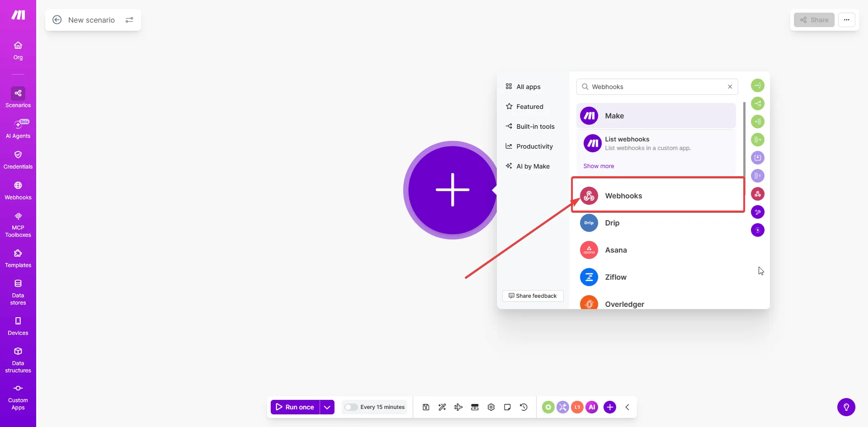Click the scenario inputs icon
Image resolution: width=868 pixels, height=427 pixels.
pyautogui.click(x=475, y=407)
